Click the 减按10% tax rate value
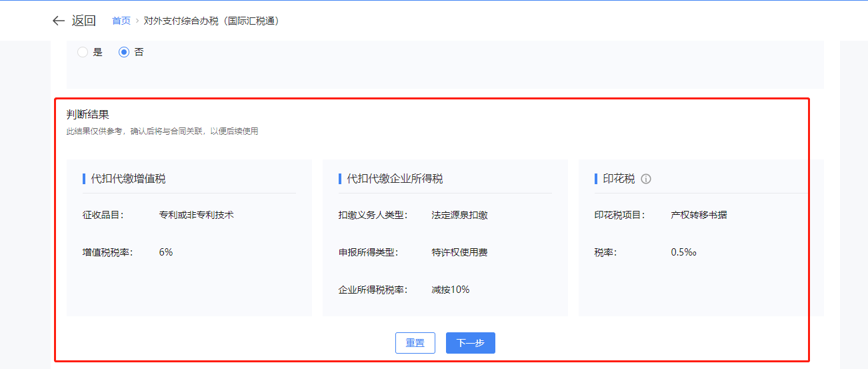Viewport: 868px width, 369px height. (451, 290)
